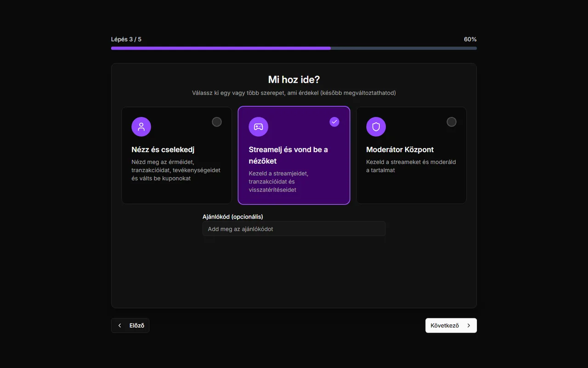This screenshot has height=368, width=588.
Task: Click the step progress bar
Action: [x=294, y=48]
